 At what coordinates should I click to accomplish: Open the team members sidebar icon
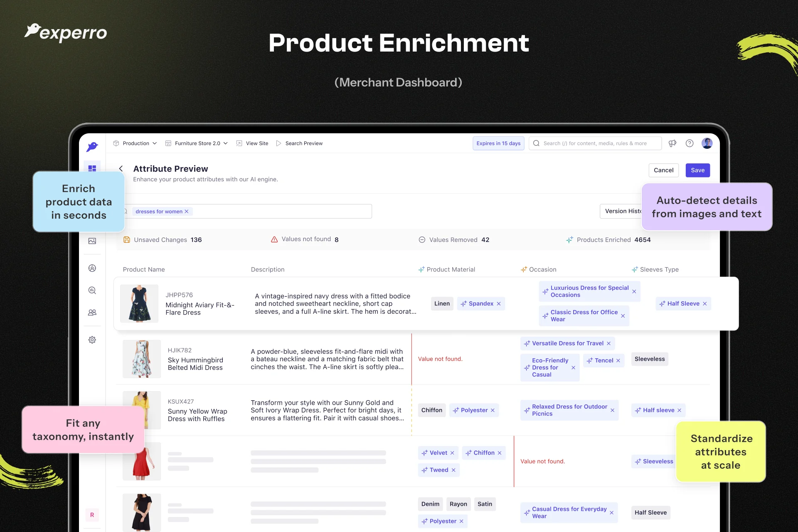pos(92,312)
